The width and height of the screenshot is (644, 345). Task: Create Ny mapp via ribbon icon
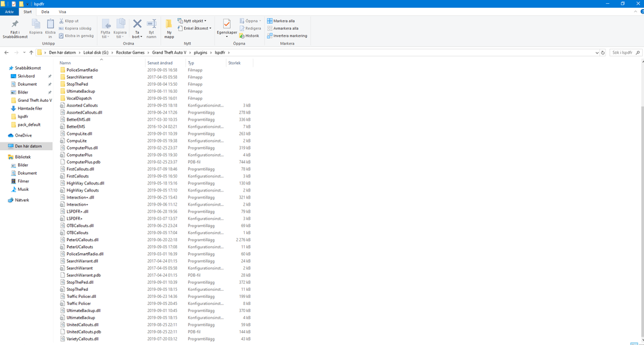coord(169,24)
